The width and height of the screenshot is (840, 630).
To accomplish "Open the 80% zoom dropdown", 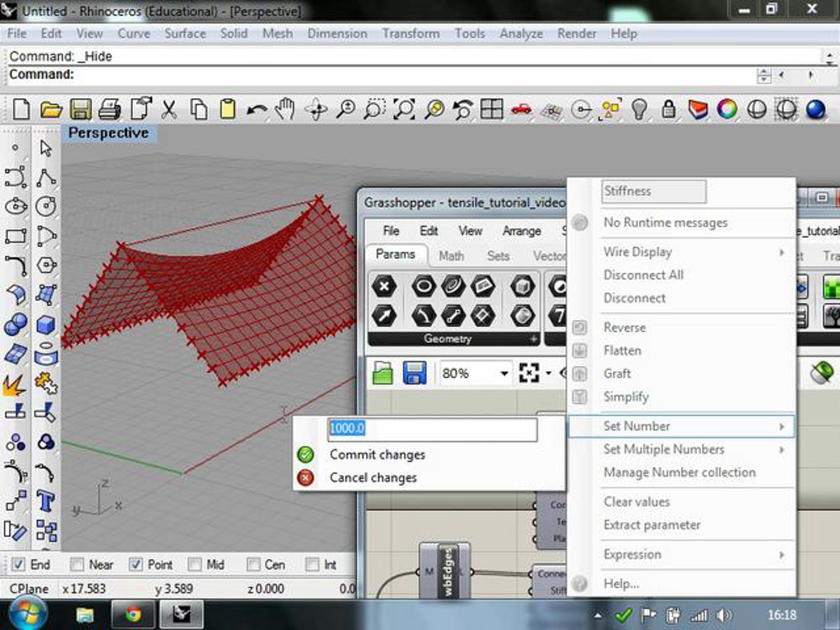I will click(x=504, y=373).
